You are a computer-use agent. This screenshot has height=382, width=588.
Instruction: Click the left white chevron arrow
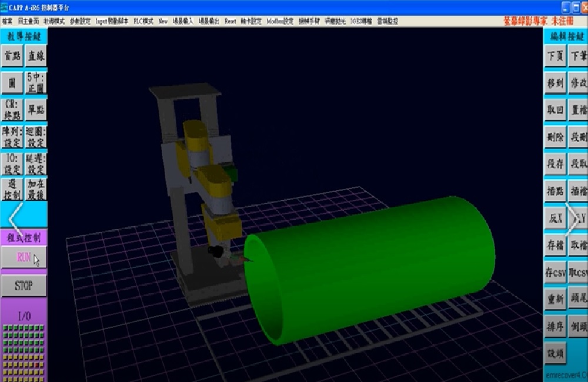tap(16, 220)
